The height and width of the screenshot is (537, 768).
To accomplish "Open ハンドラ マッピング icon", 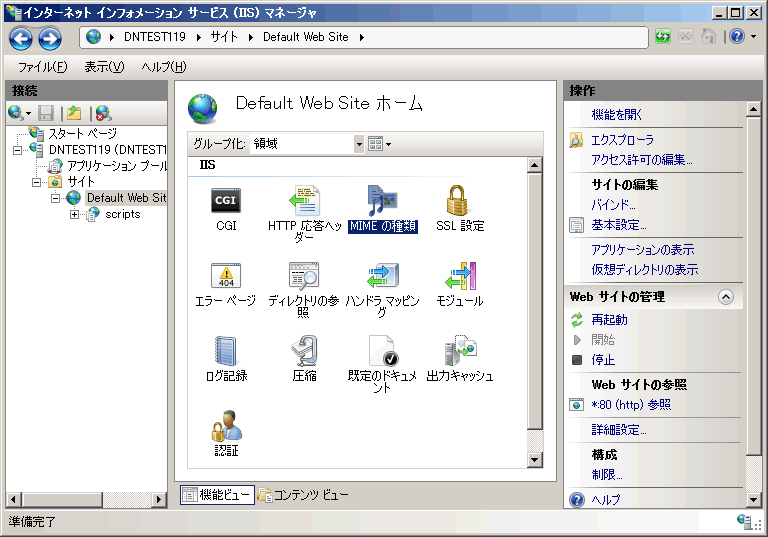I will (383, 275).
